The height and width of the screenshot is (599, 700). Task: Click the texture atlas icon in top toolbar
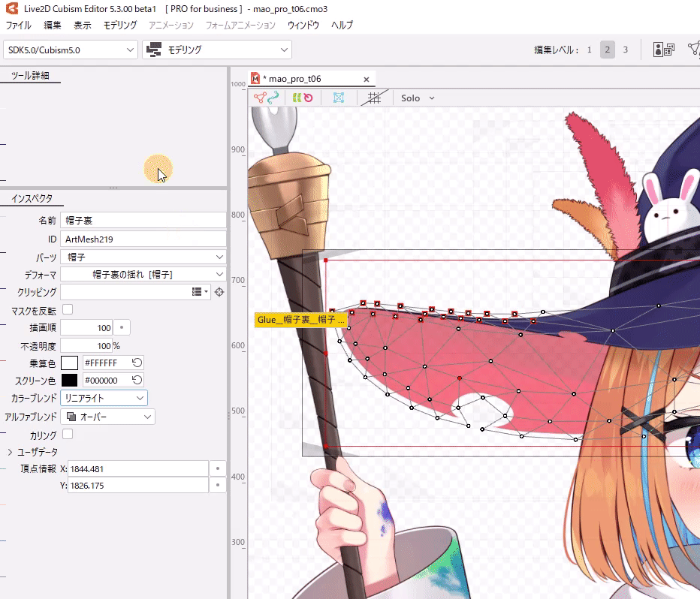(x=663, y=50)
